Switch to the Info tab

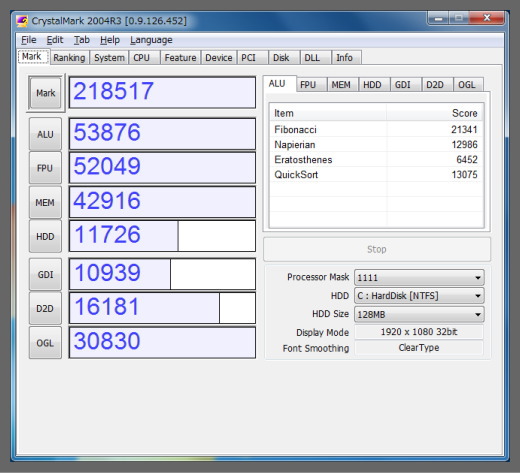(x=346, y=58)
